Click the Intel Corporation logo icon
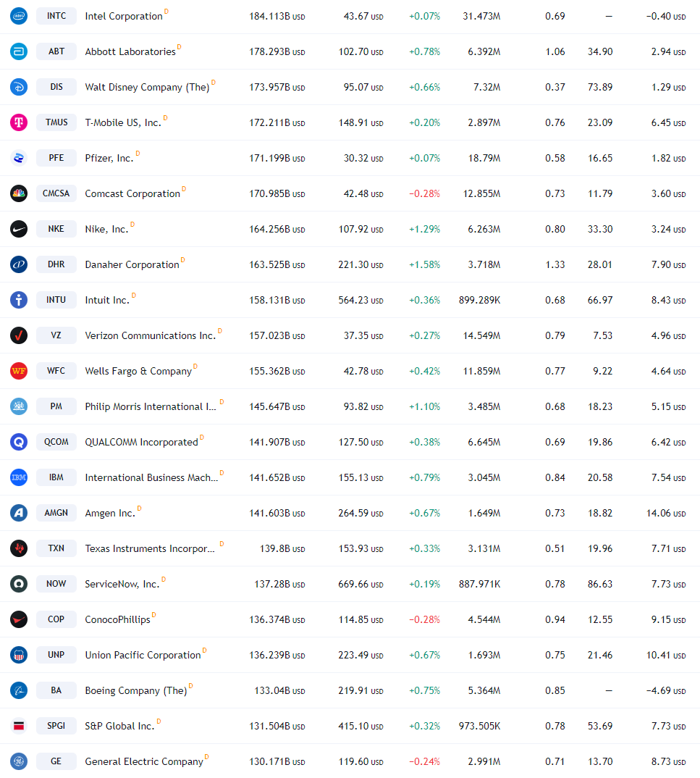This screenshot has width=700, height=778. coord(19,16)
